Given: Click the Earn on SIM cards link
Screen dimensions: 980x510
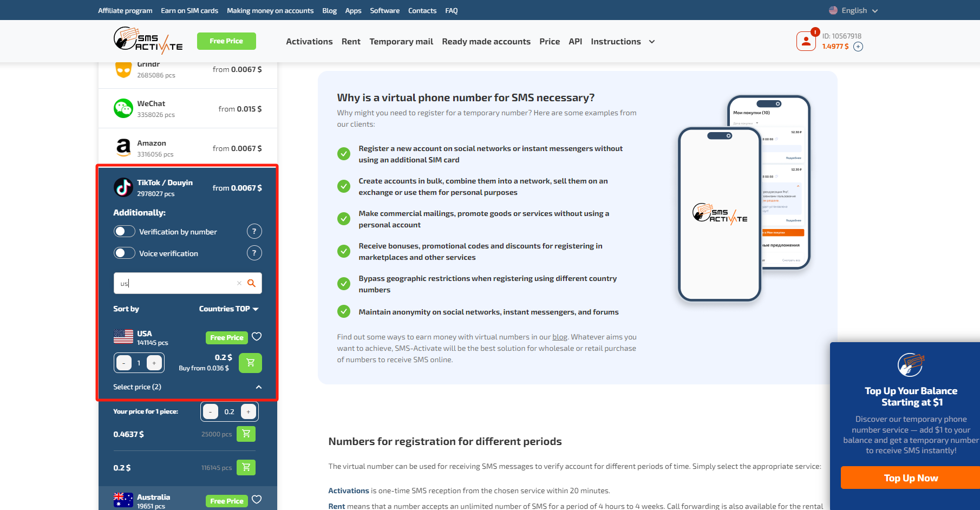Looking at the screenshot, I should pos(190,10).
